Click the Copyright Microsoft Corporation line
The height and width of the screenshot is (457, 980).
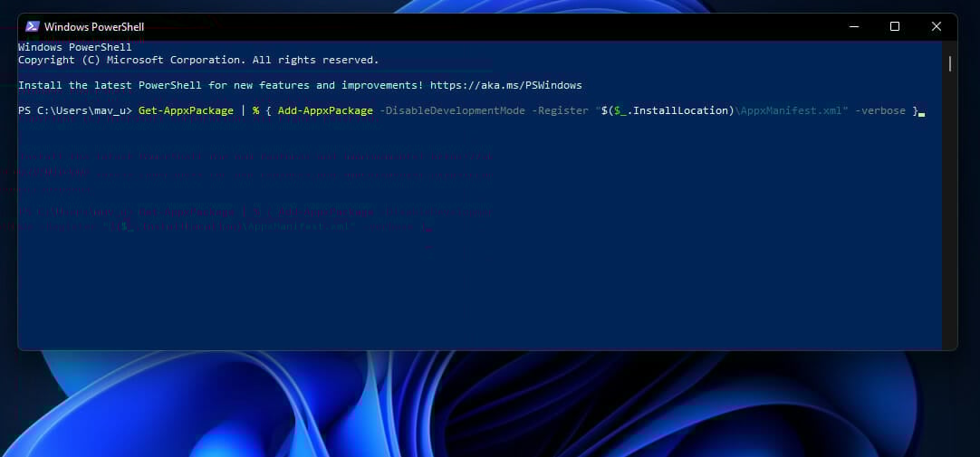tap(198, 60)
